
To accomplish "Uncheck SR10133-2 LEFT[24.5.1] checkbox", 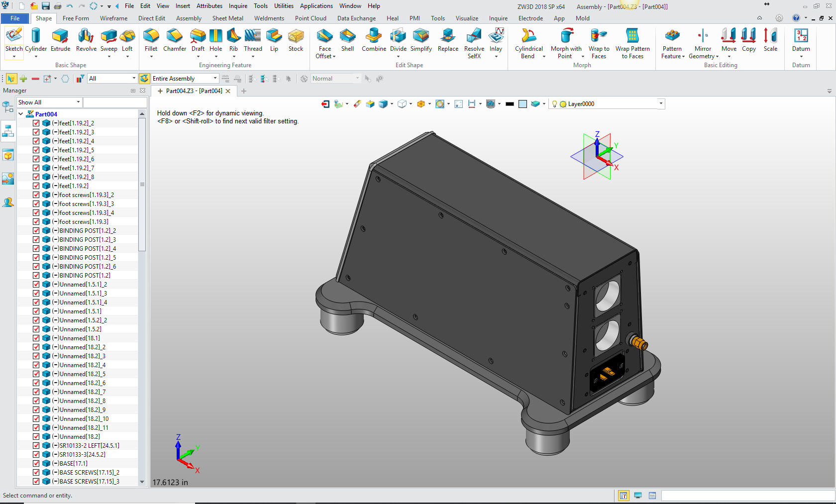I will 36,445.
